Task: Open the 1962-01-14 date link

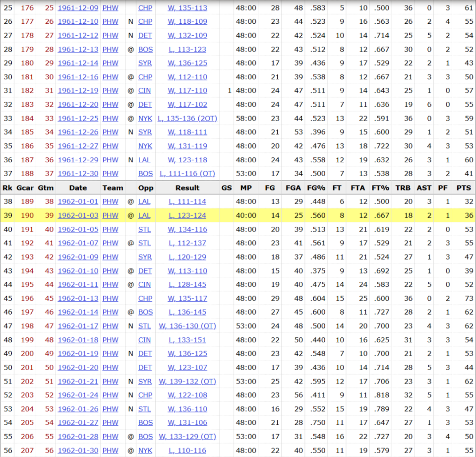Action: coord(78,312)
